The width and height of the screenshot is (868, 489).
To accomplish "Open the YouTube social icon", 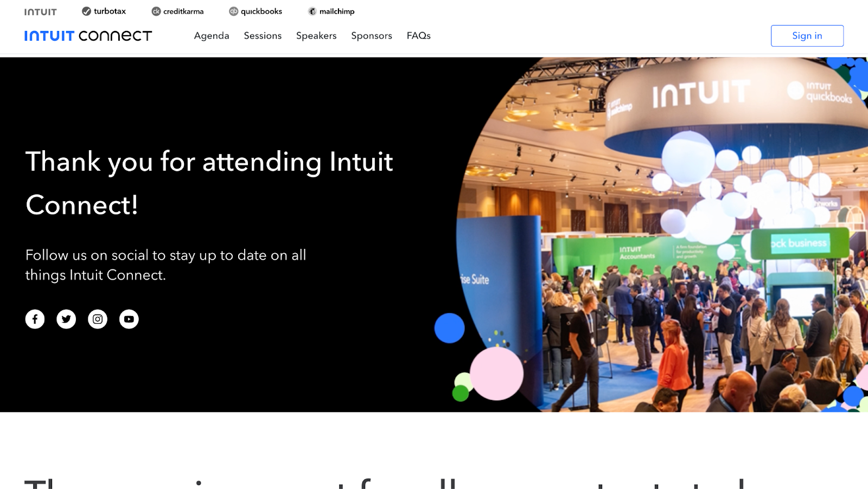I will (129, 319).
